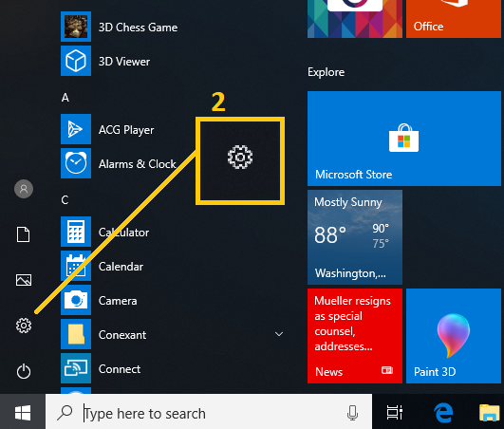Select the ACG Player label
The height and width of the screenshot is (429, 504).
coord(126,130)
